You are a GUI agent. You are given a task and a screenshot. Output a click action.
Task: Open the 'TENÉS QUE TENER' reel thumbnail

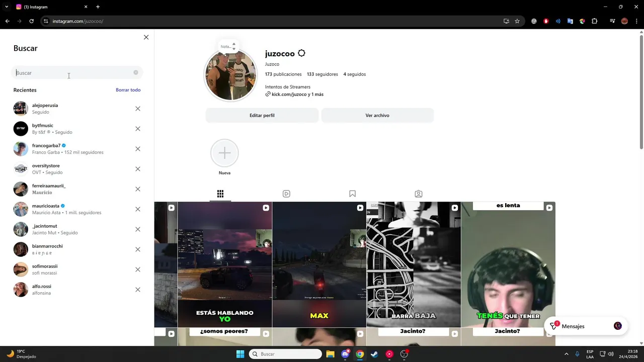[x=508, y=264]
